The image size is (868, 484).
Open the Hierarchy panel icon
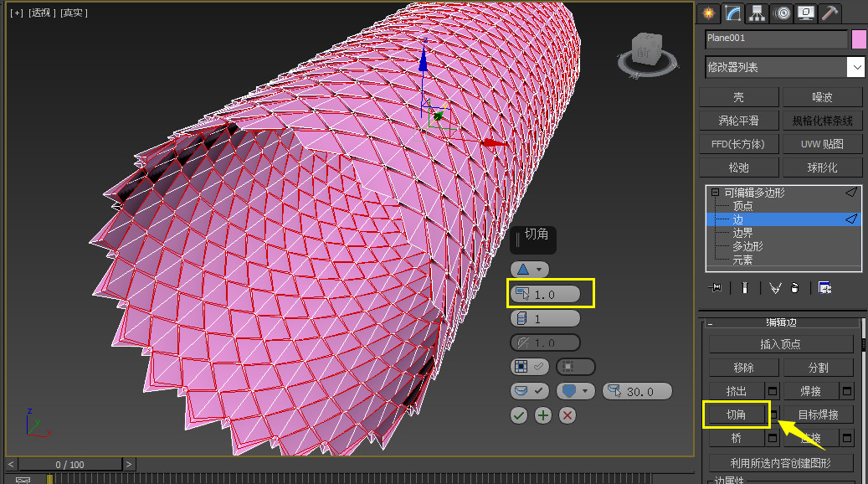click(x=757, y=13)
